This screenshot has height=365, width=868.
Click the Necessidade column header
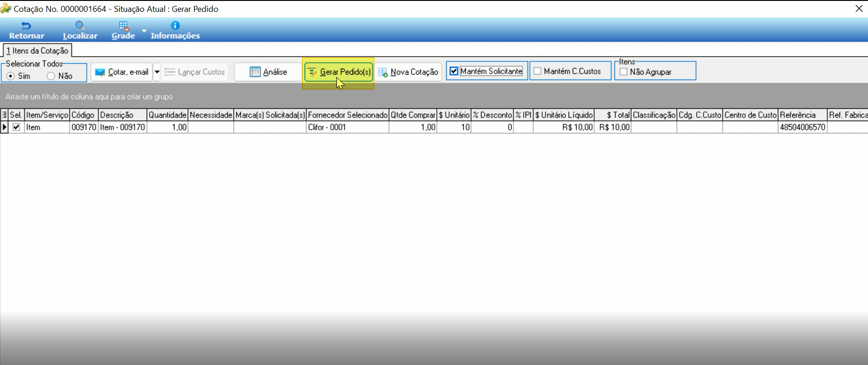211,115
